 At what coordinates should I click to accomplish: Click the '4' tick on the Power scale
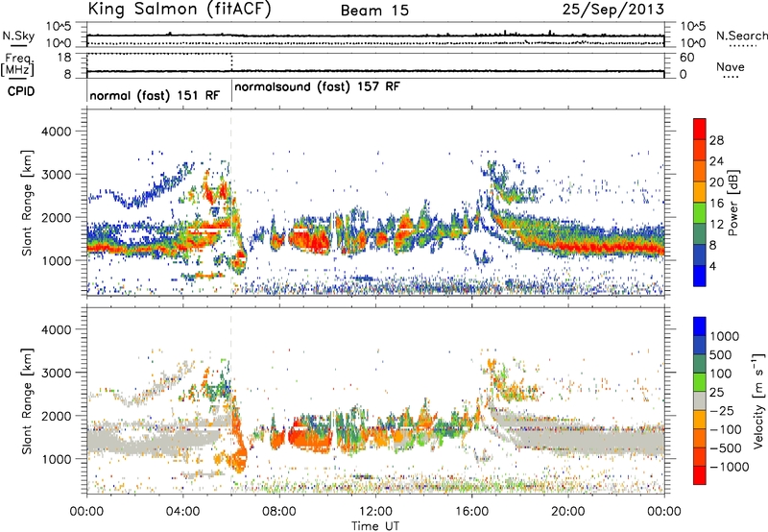[x=712, y=266]
